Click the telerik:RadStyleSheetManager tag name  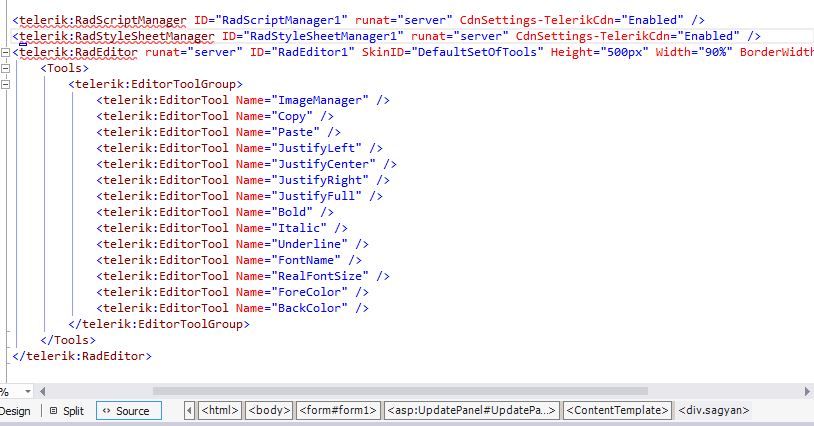click(x=117, y=36)
